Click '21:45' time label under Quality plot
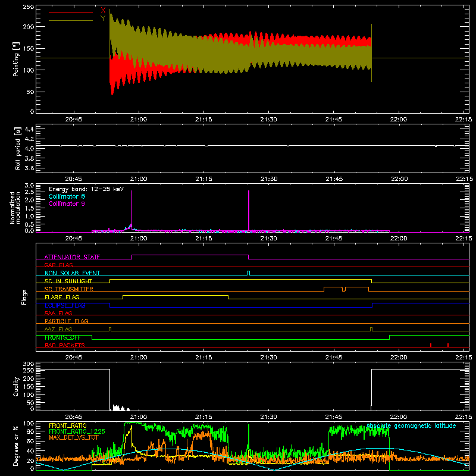Image resolution: width=476 pixels, height=476 pixels. point(333,417)
